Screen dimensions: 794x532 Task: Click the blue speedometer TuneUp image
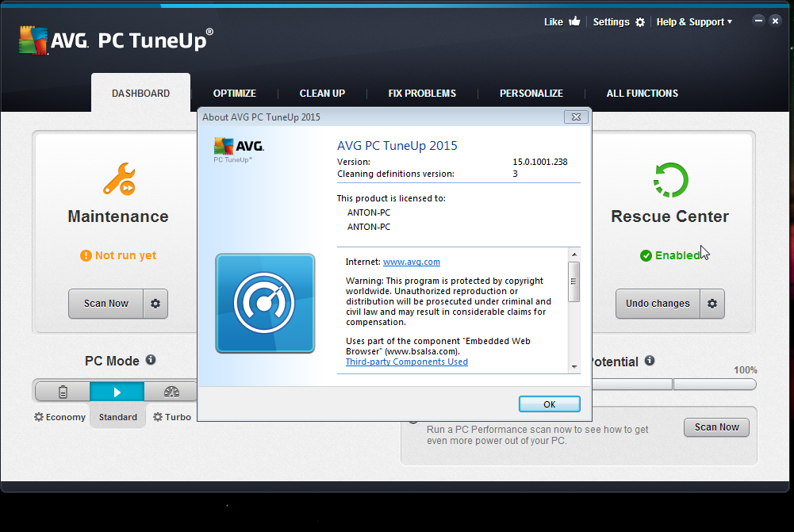point(265,303)
